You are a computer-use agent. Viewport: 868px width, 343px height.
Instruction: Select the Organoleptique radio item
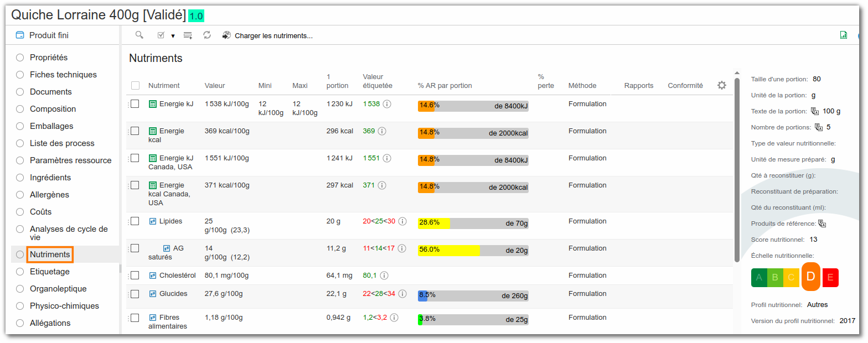pyautogui.click(x=20, y=289)
